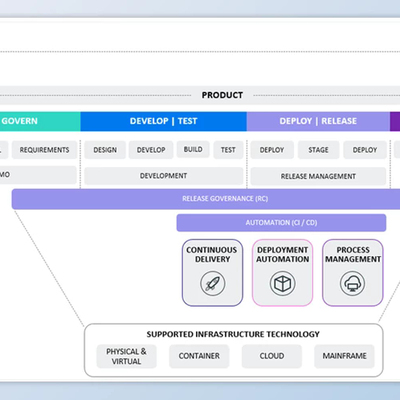Click the TEST step box
The height and width of the screenshot is (400, 400).
click(228, 150)
